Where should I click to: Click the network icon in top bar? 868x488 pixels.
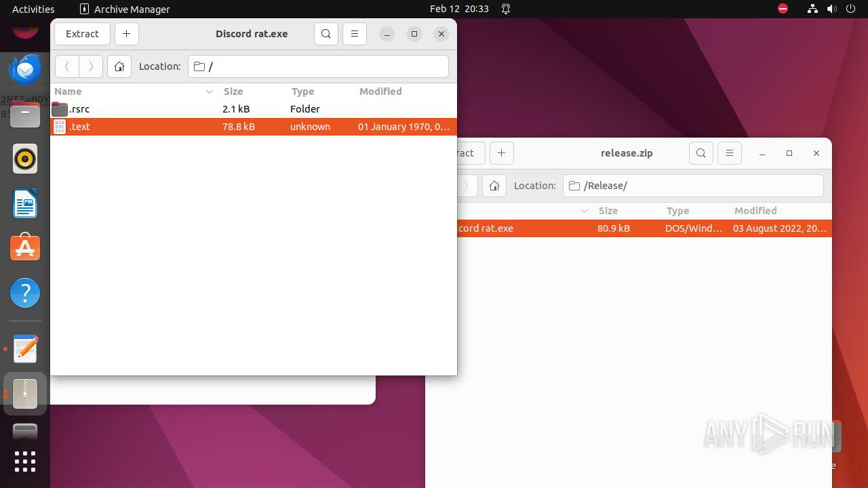(x=812, y=9)
